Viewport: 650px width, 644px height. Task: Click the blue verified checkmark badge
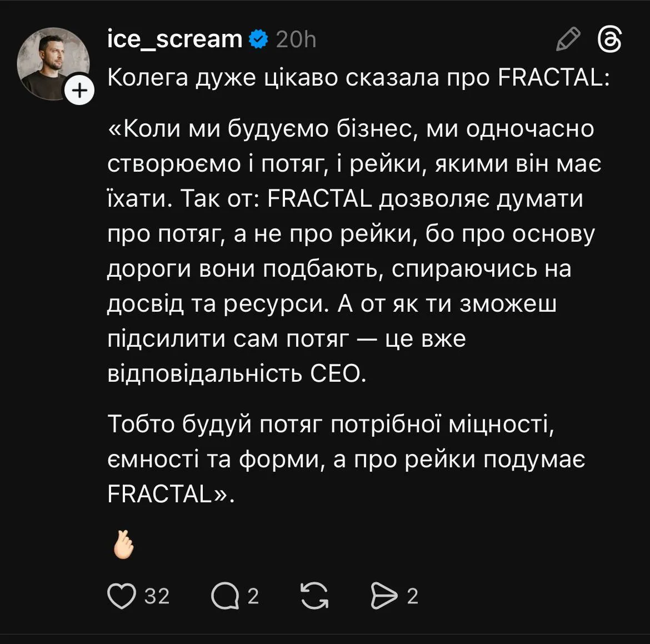coord(259,39)
